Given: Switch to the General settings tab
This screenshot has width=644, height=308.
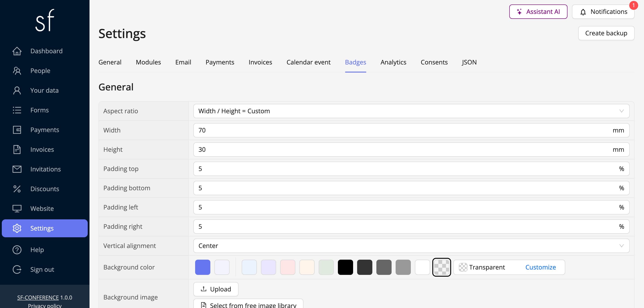Looking at the screenshot, I should (x=110, y=62).
